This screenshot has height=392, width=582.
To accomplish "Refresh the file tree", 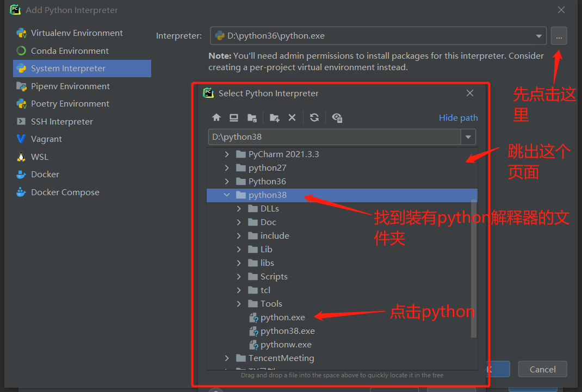I will [314, 117].
